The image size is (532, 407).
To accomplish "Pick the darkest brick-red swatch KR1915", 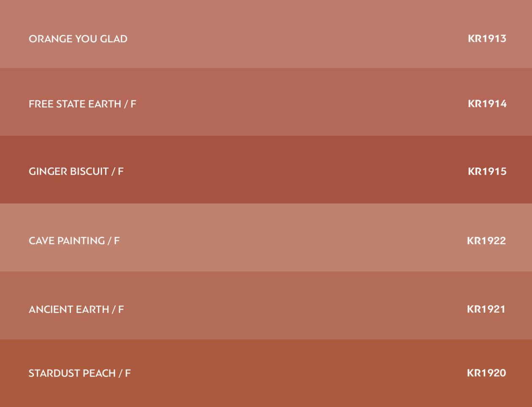I will pyautogui.click(x=266, y=169).
